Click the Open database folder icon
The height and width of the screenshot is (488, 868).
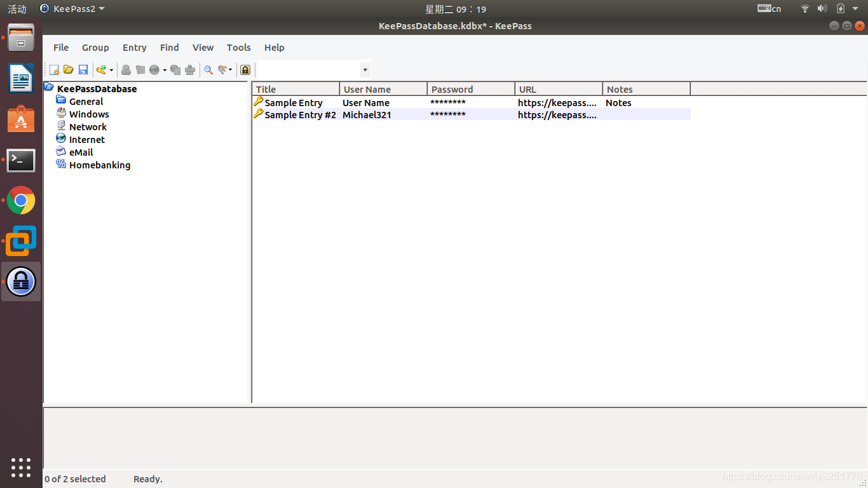point(69,70)
